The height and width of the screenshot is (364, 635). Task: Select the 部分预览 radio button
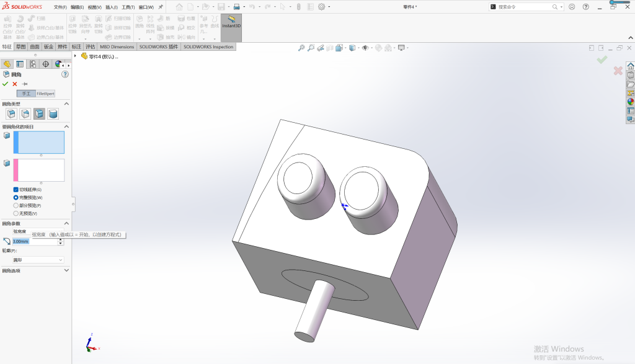(16, 206)
